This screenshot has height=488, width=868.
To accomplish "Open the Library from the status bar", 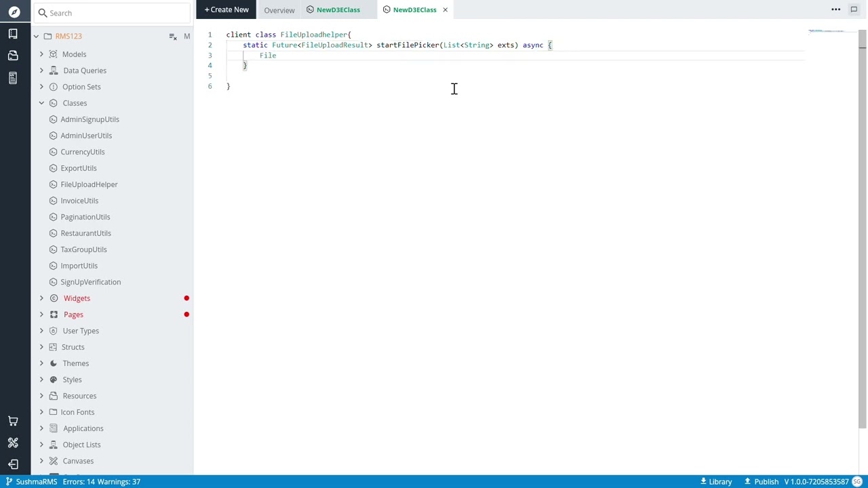I will [716, 482].
